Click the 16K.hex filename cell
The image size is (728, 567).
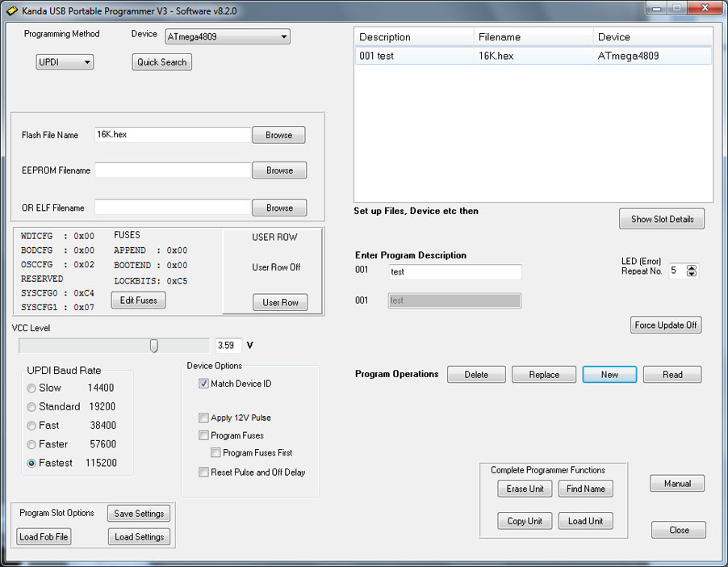[496, 56]
